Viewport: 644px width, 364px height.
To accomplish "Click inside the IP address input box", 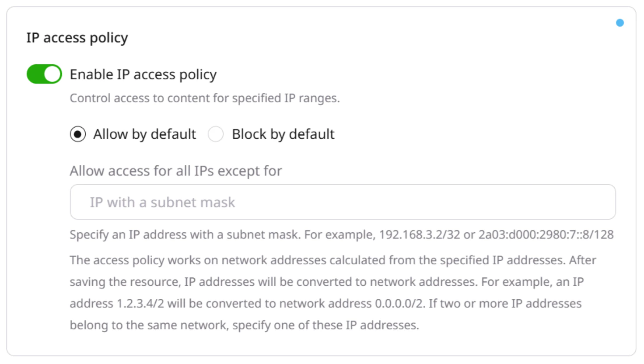I will 343,202.
